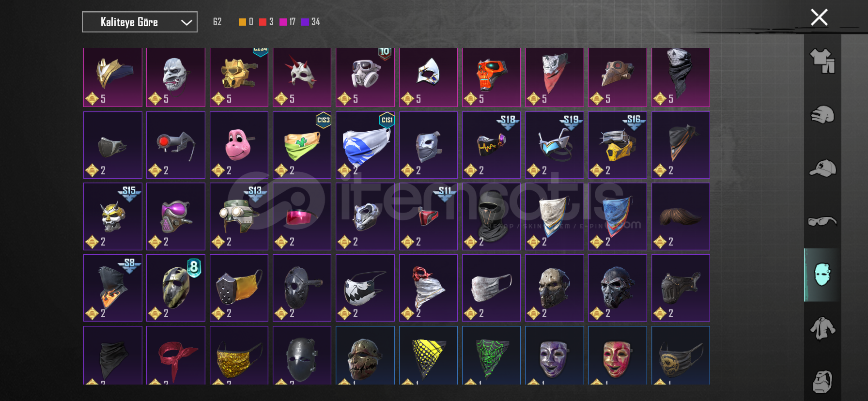Image resolution: width=868 pixels, height=401 pixels.
Task: Open the cap hat category icon
Action: (x=822, y=168)
